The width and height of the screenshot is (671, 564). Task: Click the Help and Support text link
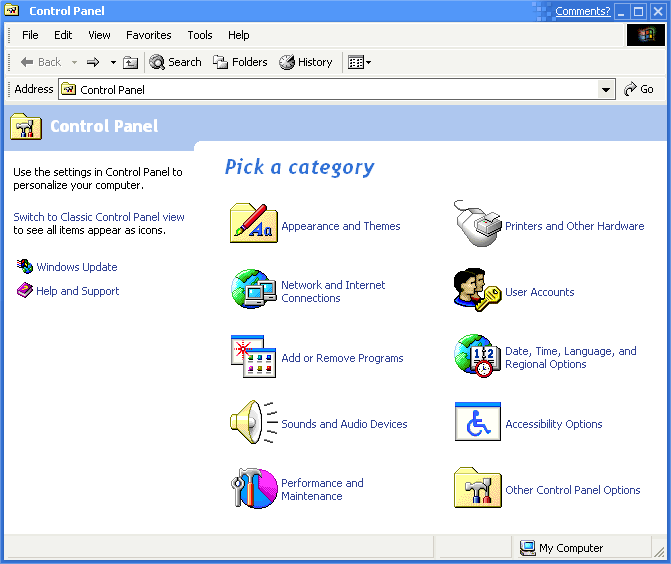(x=77, y=291)
